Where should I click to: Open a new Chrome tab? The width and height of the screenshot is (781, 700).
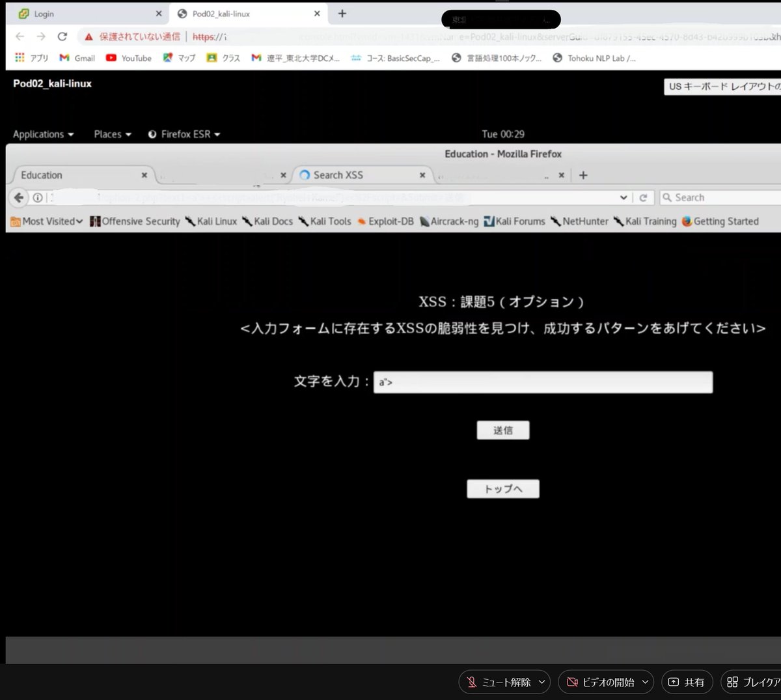(342, 14)
